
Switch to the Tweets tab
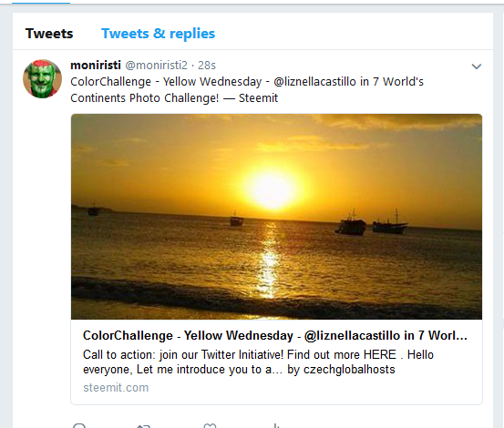tap(49, 34)
